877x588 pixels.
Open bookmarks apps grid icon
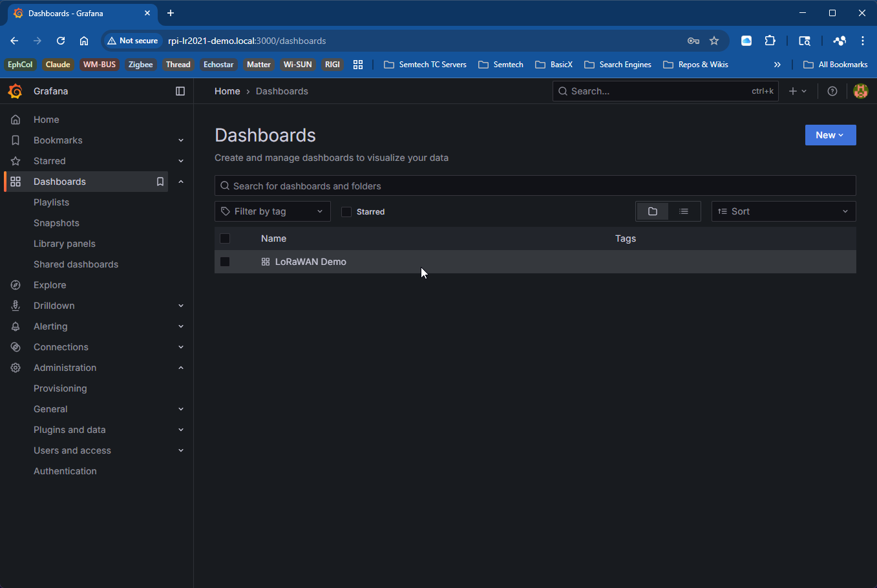[x=358, y=65]
